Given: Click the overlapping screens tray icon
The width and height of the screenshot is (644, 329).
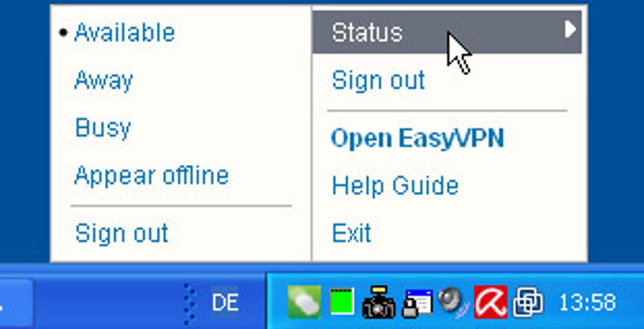Looking at the screenshot, I should click(x=528, y=302).
